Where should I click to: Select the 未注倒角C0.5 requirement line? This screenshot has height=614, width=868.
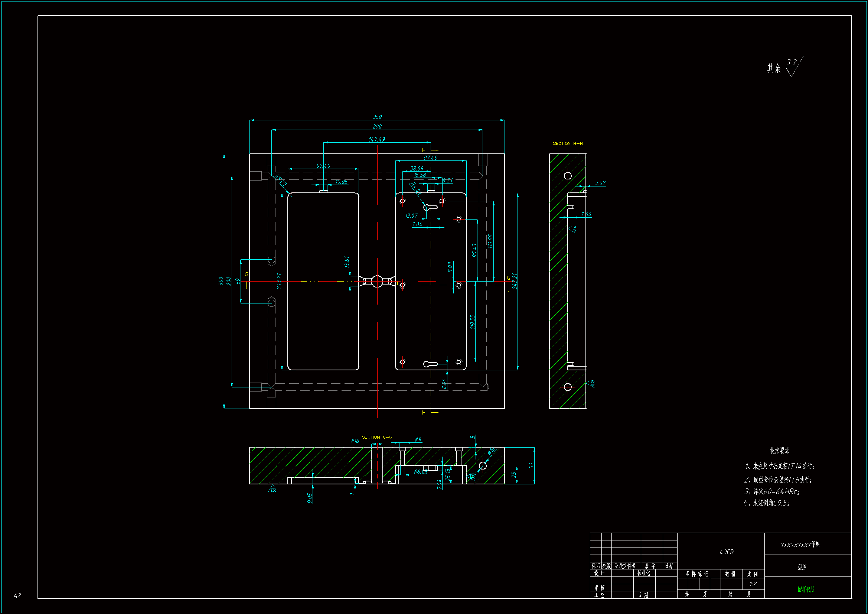(766, 503)
